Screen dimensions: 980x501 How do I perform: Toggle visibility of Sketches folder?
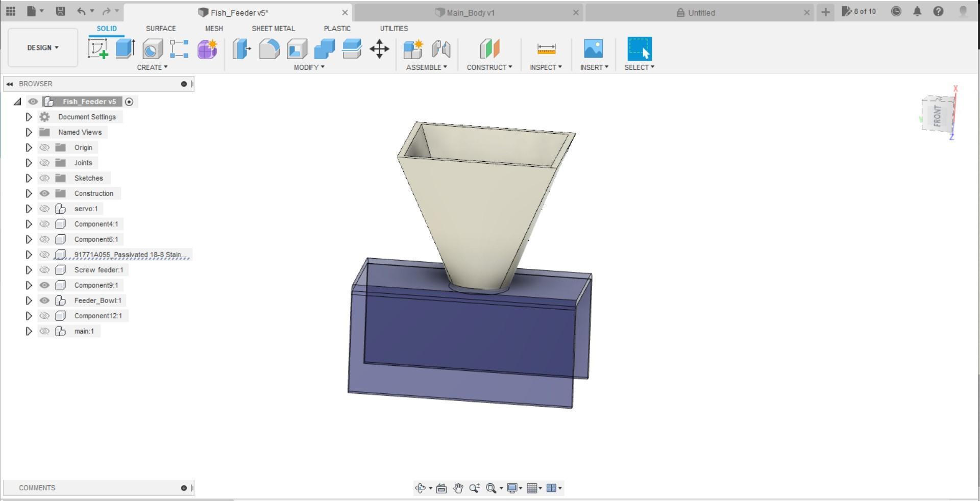pyautogui.click(x=44, y=178)
